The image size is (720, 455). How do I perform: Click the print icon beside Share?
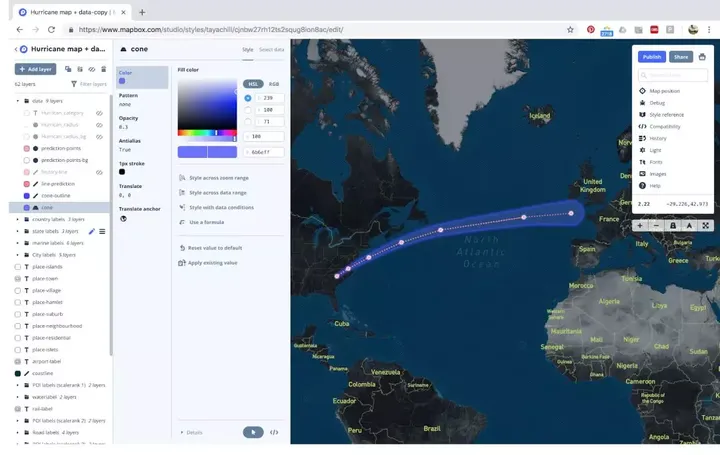pyautogui.click(x=702, y=57)
